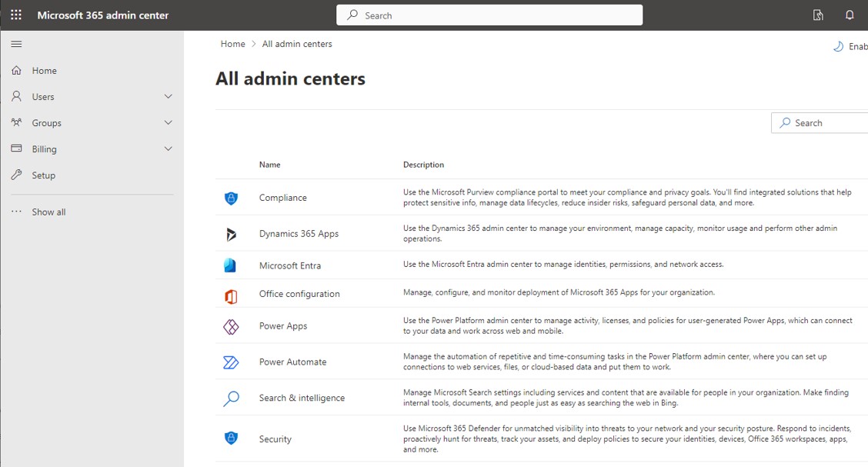Viewport: 868px width, 467px height.
Task: Click the Office configuration icon
Action: click(x=231, y=296)
